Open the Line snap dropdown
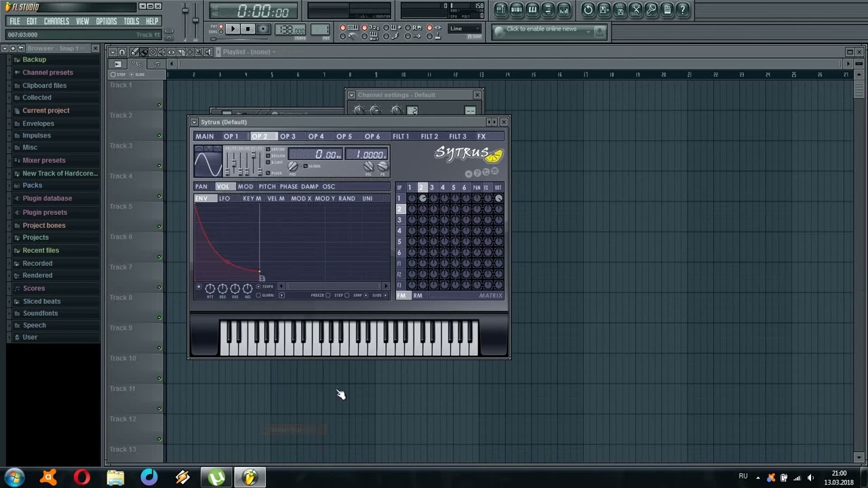Image resolution: width=868 pixels, height=488 pixels. [465, 28]
